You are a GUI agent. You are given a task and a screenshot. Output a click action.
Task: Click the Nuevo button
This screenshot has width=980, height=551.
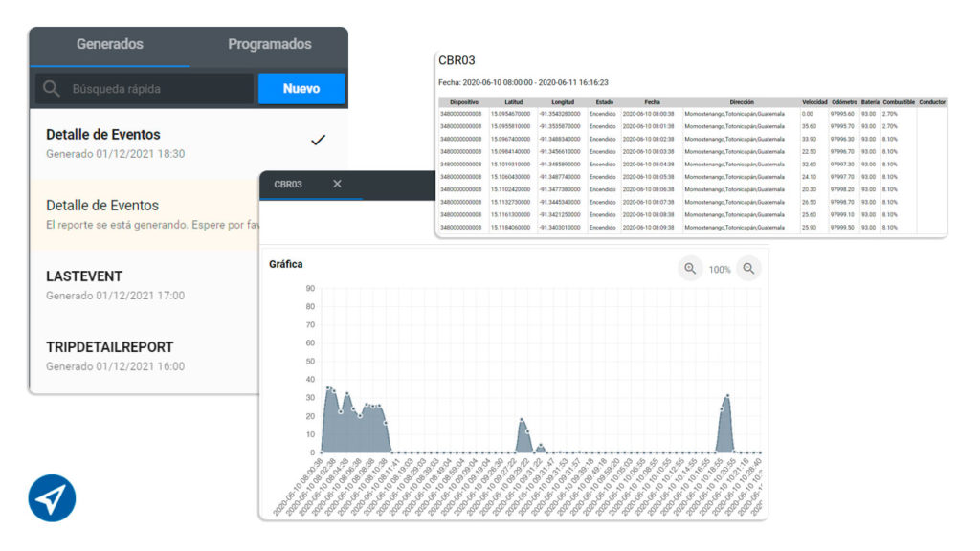tap(301, 89)
